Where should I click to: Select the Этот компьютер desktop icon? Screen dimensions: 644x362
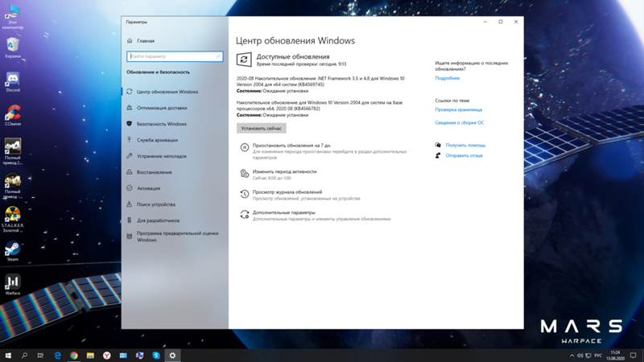pos(13,17)
